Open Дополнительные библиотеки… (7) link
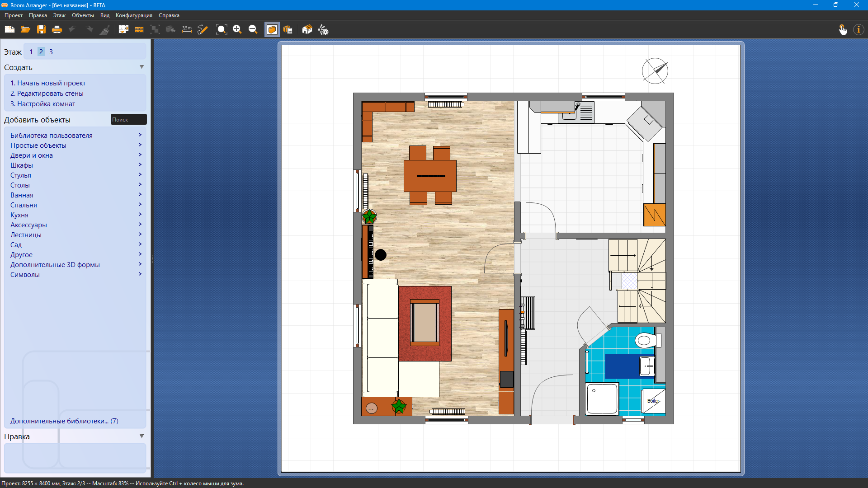Viewport: 868px width, 488px height. 64,421
